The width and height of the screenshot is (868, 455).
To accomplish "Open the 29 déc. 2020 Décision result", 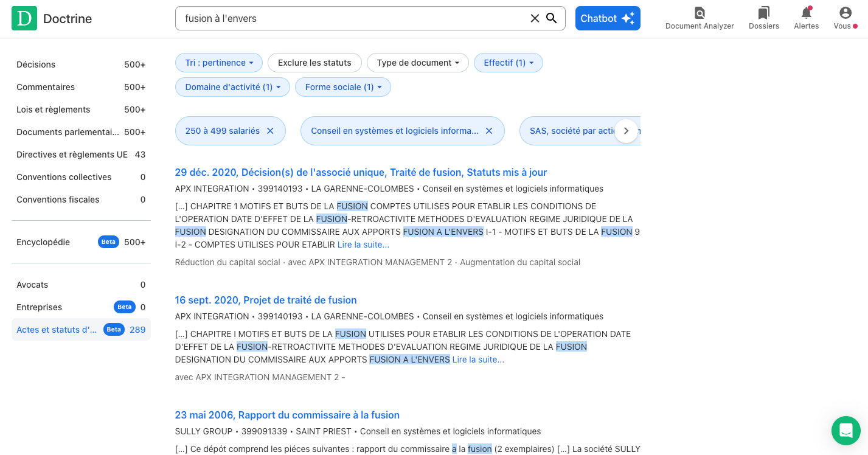I will [x=361, y=172].
